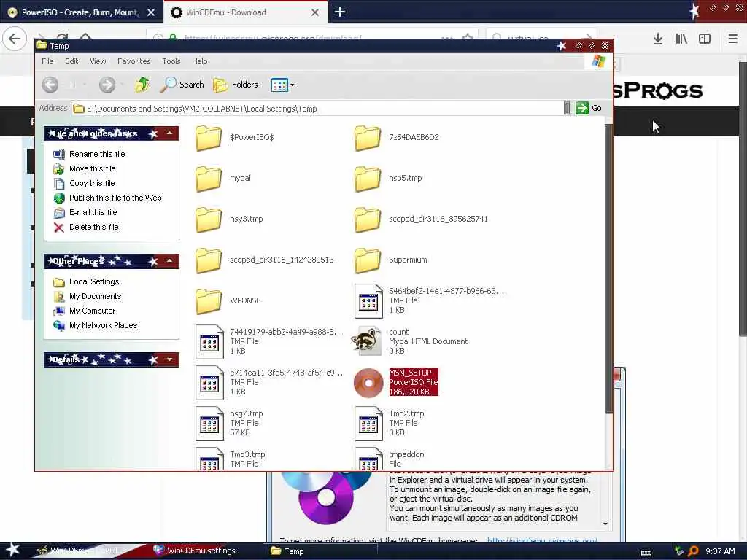Select the MSN_SETUP PowerISO disc icon
Image resolution: width=747 pixels, height=560 pixels.
pyautogui.click(x=368, y=382)
